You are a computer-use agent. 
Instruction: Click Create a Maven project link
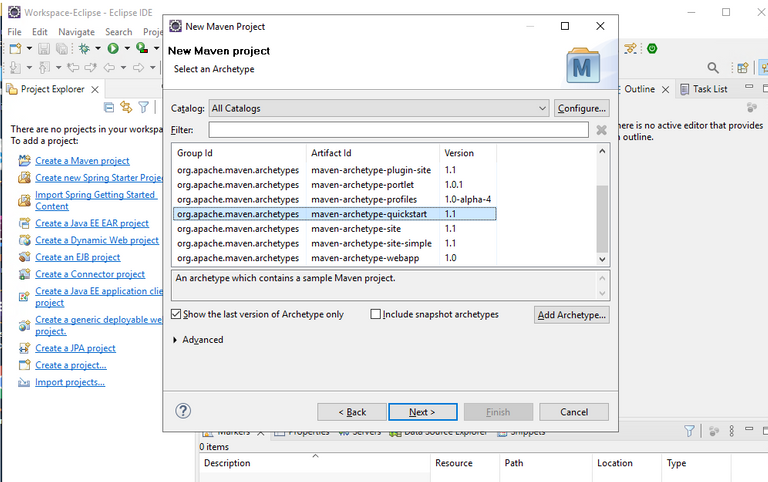[x=82, y=161]
